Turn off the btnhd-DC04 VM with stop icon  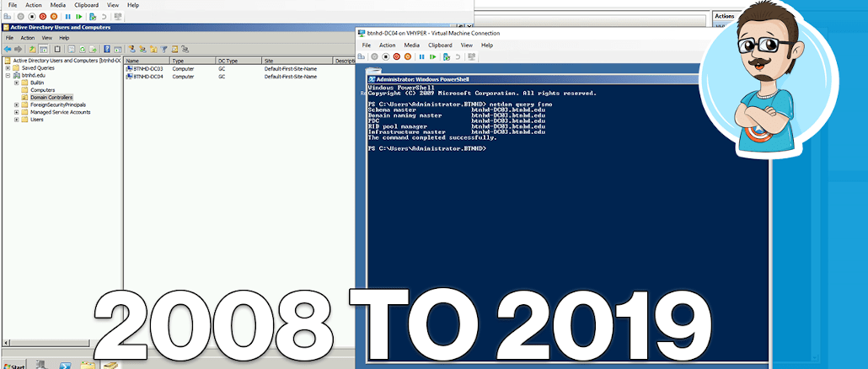click(386, 56)
